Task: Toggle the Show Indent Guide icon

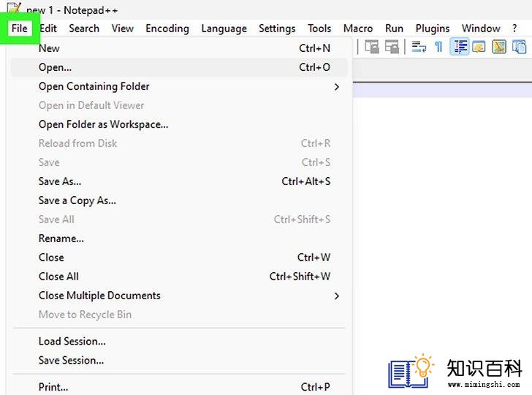Action: (x=460, y=47)
